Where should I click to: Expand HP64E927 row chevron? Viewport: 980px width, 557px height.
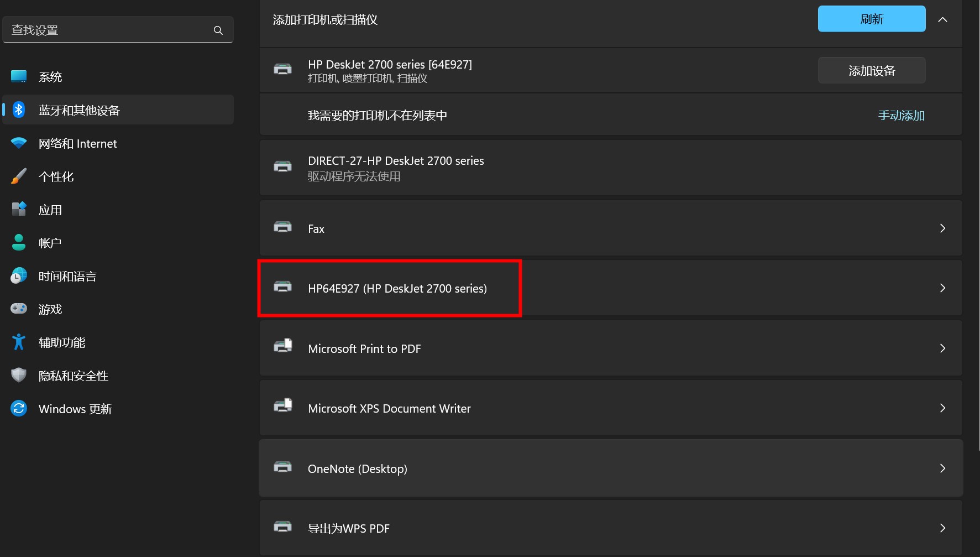tap(942, 288)
